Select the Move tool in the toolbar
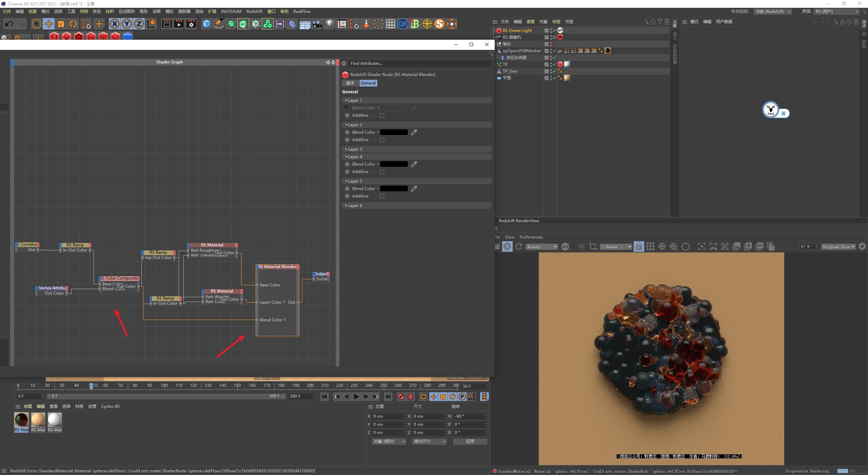Viewport: 868px width, 475px height. (x=49, y=24)
